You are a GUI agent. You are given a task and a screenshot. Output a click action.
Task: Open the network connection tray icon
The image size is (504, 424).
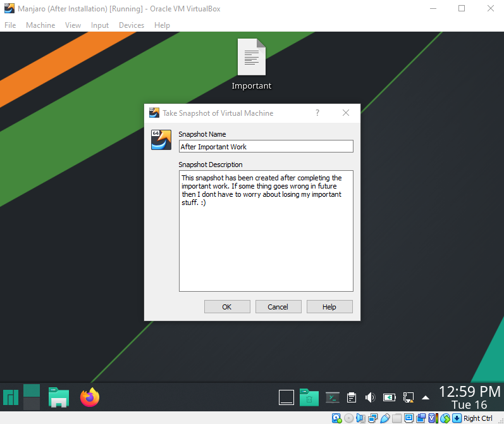coord(409,397)
